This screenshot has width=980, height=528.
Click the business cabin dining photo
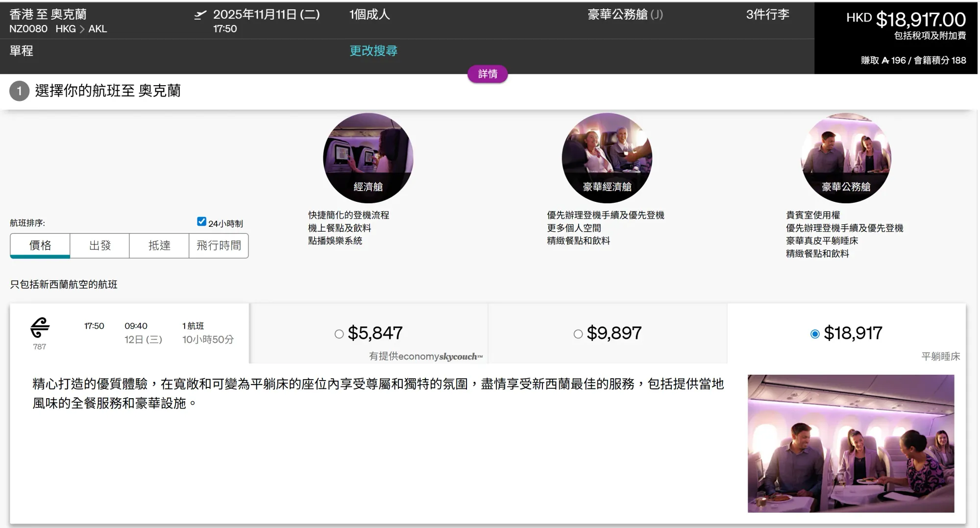(x=851, y=443)
